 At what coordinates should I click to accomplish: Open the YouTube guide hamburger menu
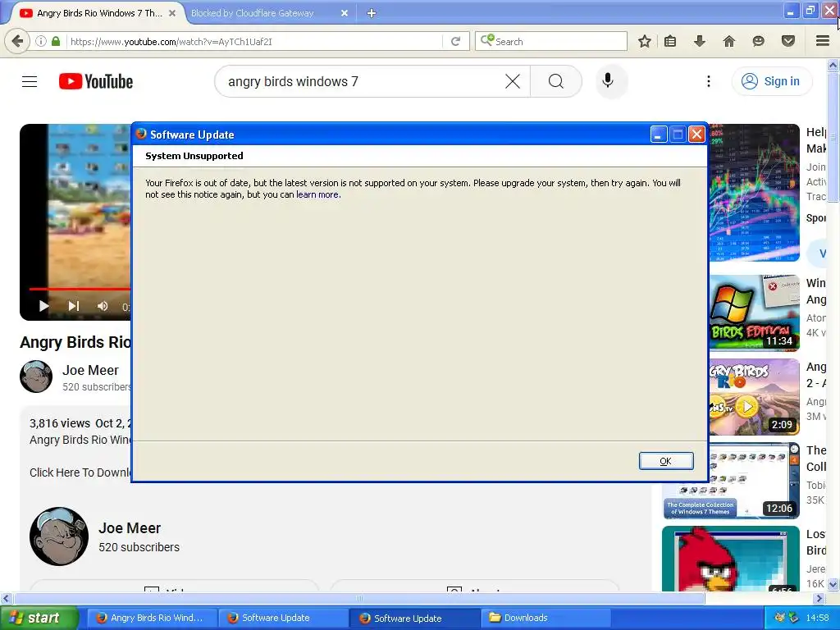(30, 81)
